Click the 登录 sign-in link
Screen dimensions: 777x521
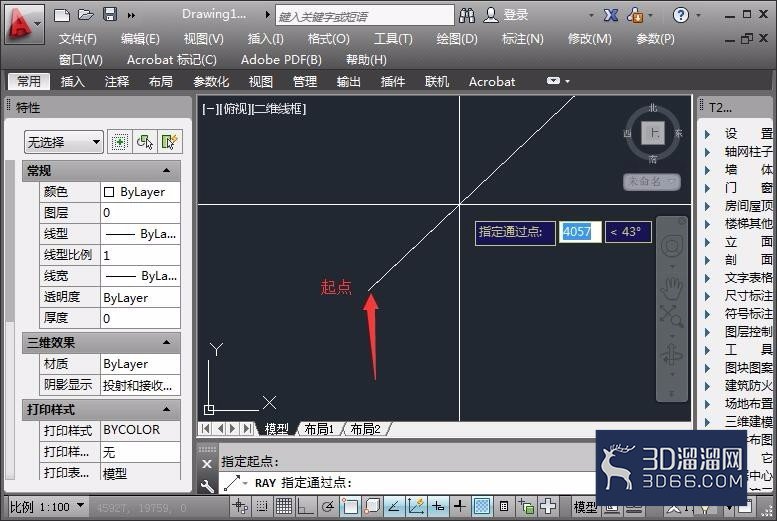pyautogui.click(x=515, y=15)
